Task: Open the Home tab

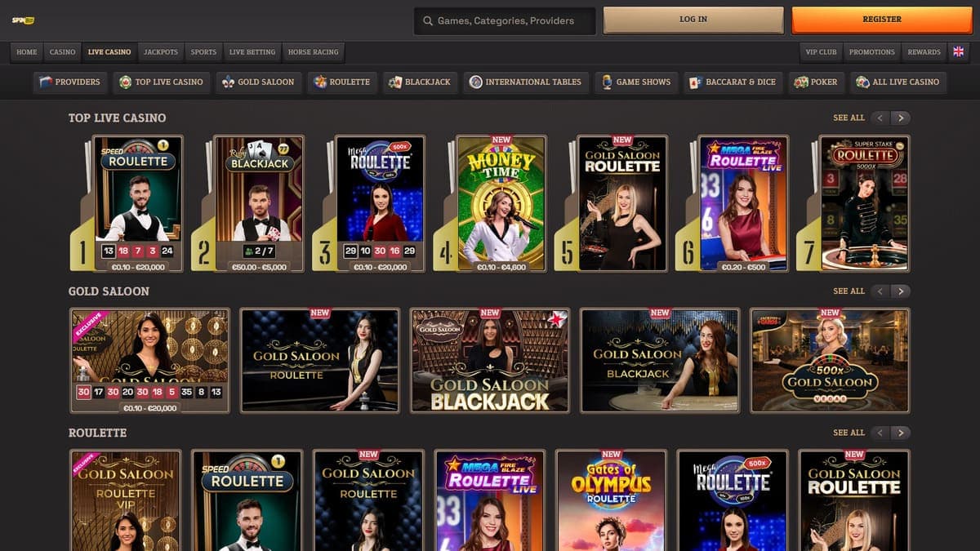Action: tap(27, 52)
